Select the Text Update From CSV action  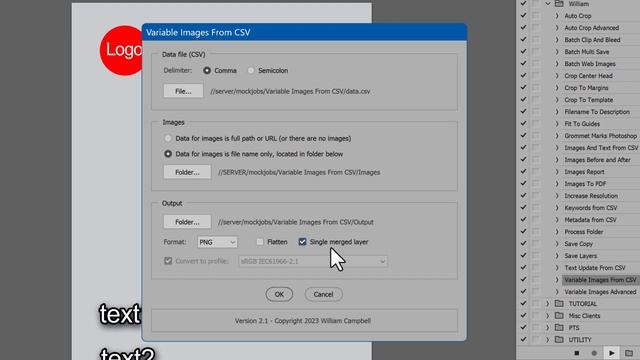click(x=595, y=268)
